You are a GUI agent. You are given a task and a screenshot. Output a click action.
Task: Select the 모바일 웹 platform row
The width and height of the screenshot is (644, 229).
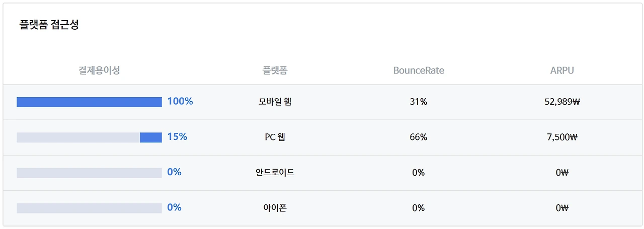tap(322, 102)
